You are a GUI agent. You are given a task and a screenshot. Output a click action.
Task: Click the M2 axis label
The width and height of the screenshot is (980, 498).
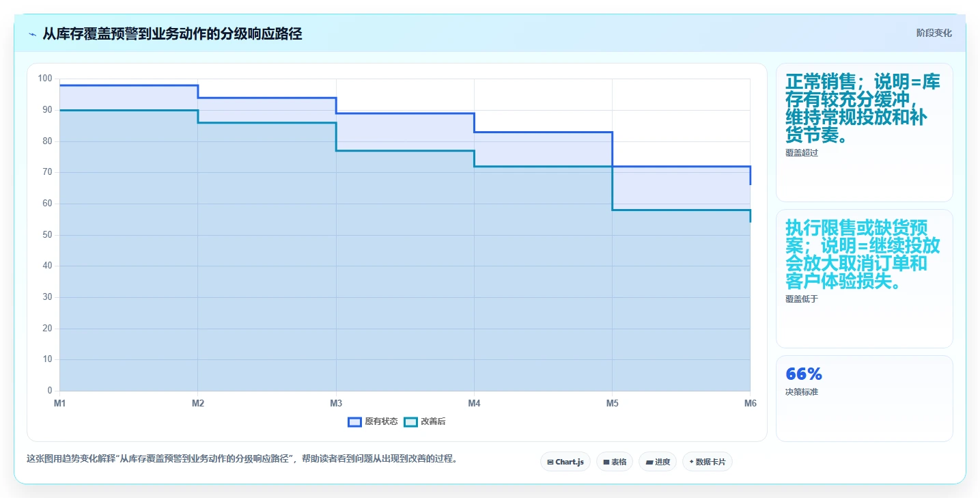coord(198,404)
